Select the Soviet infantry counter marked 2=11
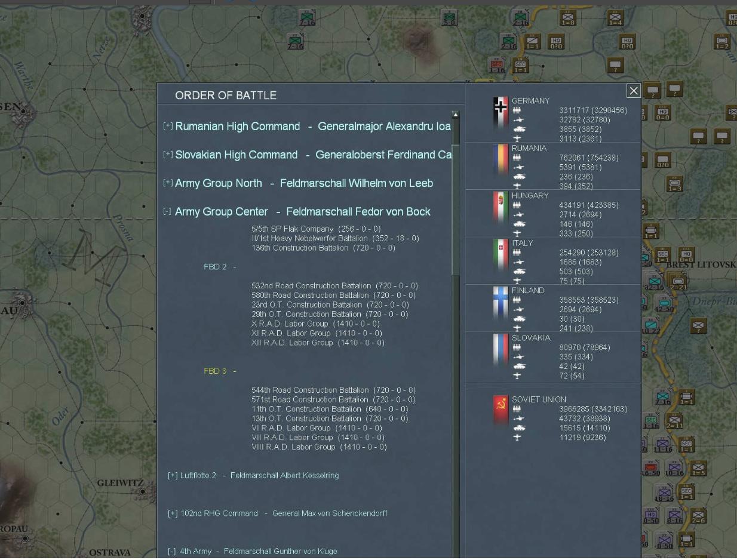 click(675, 421)
